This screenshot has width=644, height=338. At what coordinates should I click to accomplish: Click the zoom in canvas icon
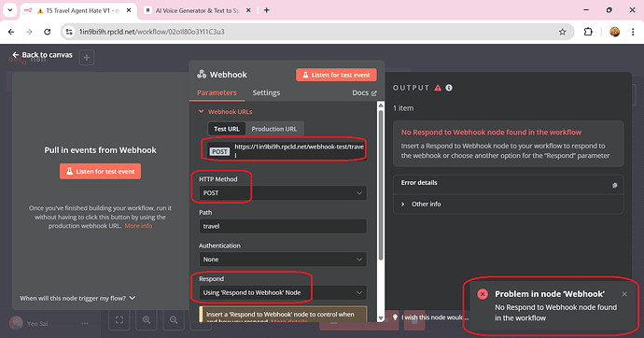147,320
